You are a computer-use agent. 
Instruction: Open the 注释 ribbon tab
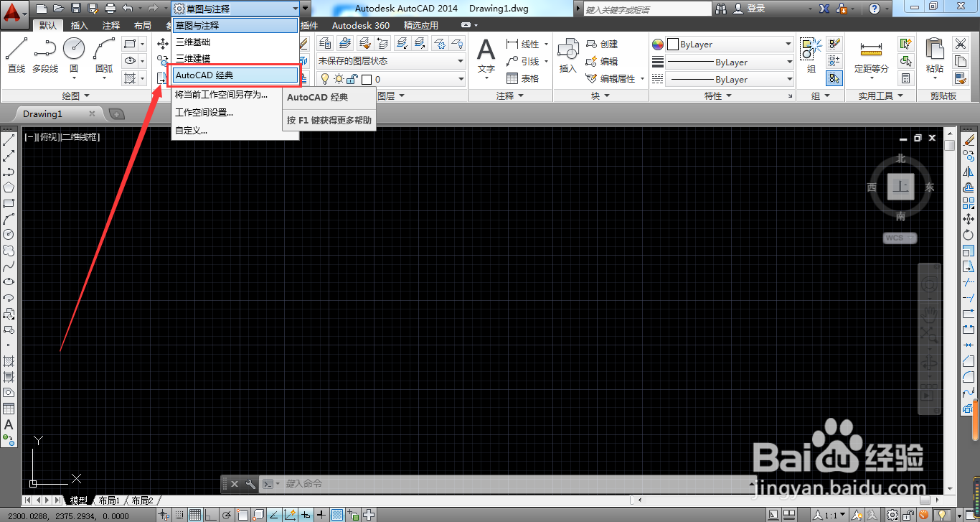point(111,25)
